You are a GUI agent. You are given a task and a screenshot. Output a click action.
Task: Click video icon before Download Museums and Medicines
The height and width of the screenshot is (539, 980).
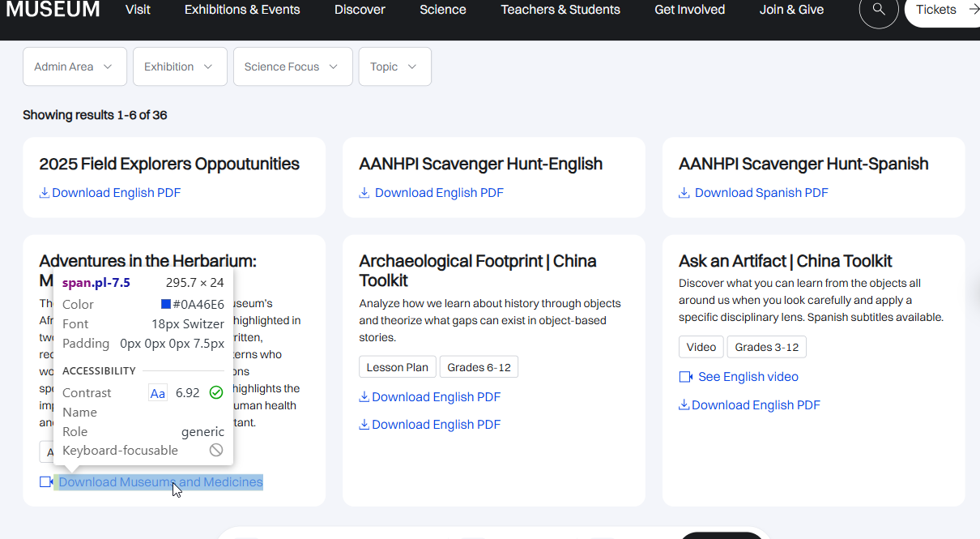click(x=46, y=482)
